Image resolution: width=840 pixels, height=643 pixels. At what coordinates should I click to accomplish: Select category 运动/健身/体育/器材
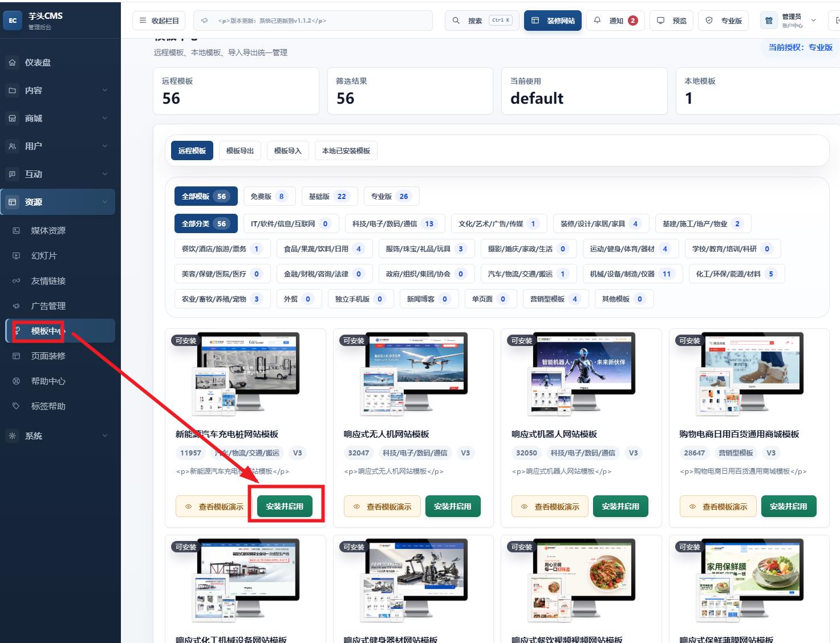point(631,249)
